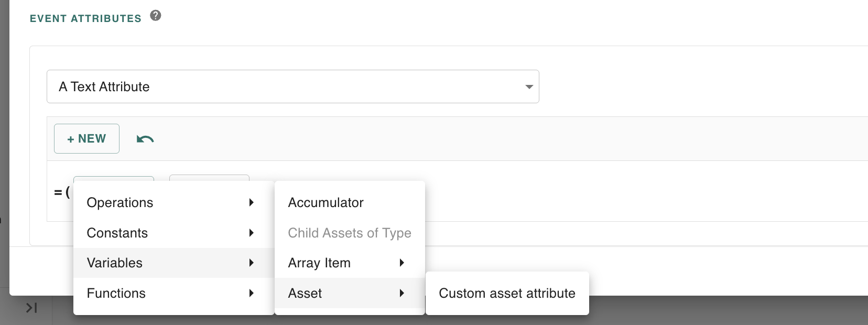Open the A Text Attribute dropdown
This screenshot has width=868, height=325.
click(x=292, y=86)
